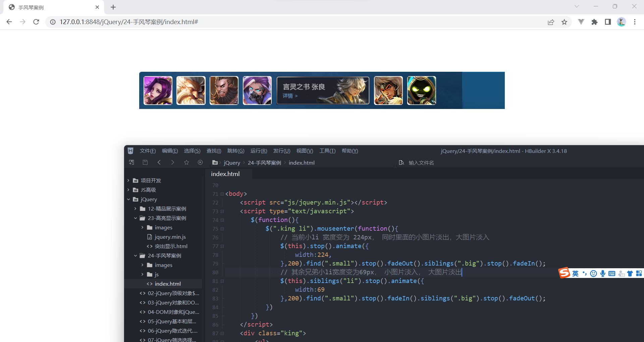
Task: Click the HBuilder favorites star icon
Action: click(186, 162)
